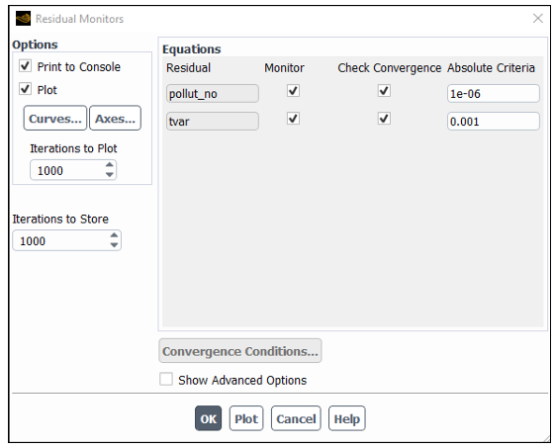The width and height of the screenshot is (554, 448).
Task: Decrease Iterations to Store with down arrow
Action: point(114,245)
